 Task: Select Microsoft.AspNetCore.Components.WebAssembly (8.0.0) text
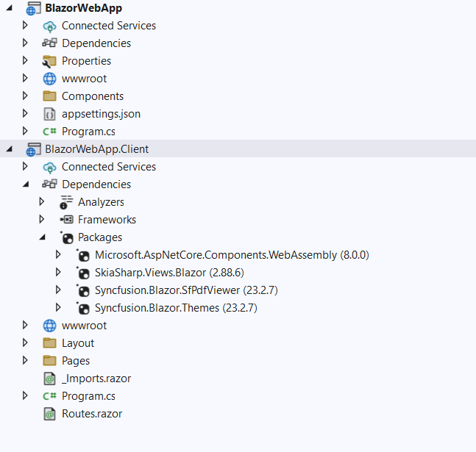232,255
